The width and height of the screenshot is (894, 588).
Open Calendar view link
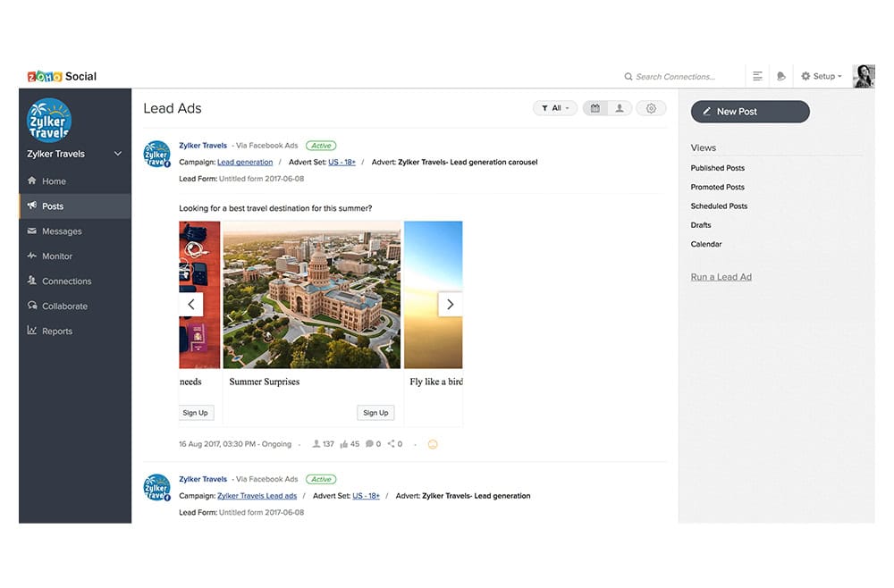pos(706,244)
